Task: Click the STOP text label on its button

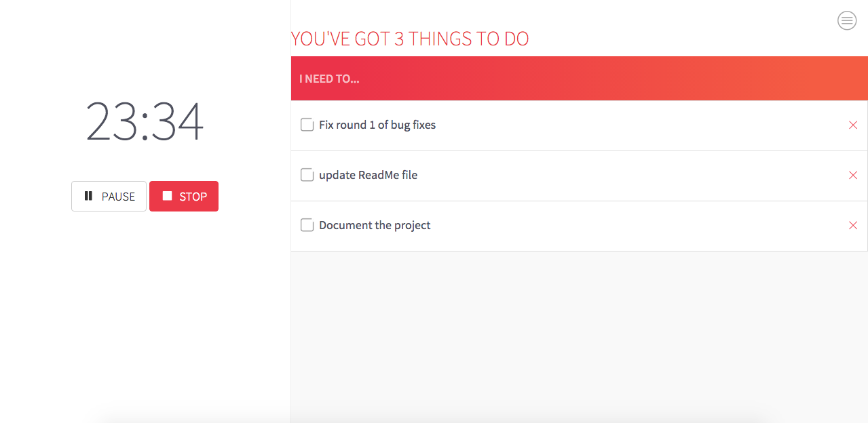Action: [x=193, y=197]
